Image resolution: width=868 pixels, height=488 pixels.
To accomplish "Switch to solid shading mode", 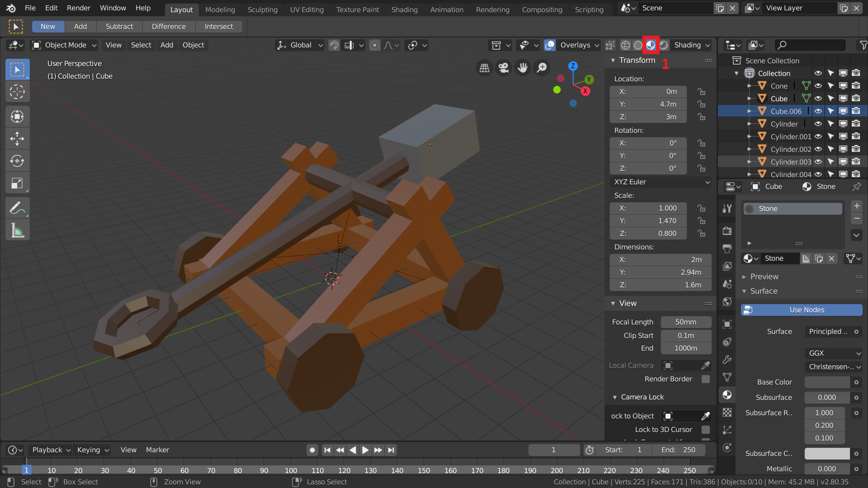I will (638, 45).
